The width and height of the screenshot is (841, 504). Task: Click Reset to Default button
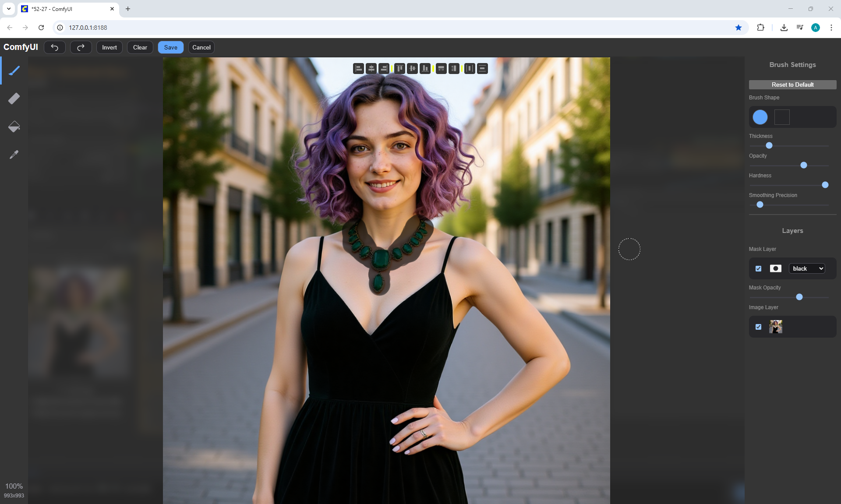[x=792, y=85]
